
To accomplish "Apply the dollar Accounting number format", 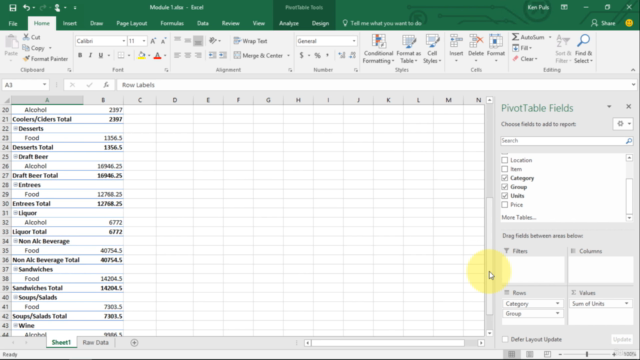I will (x=302, y=55).
